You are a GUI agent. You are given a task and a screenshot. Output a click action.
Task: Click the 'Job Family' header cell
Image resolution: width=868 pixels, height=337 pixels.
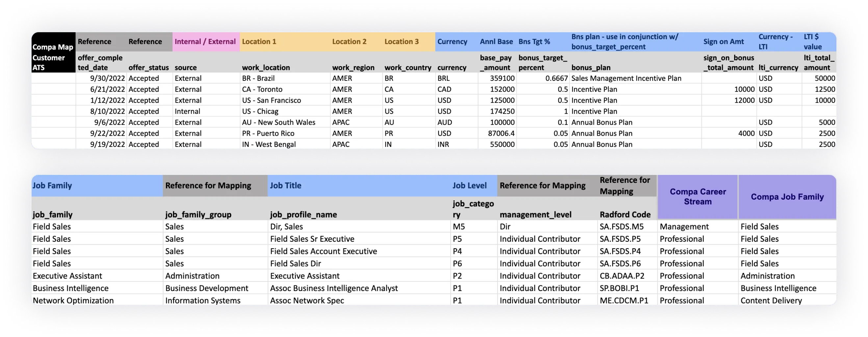tap(97, 185)
